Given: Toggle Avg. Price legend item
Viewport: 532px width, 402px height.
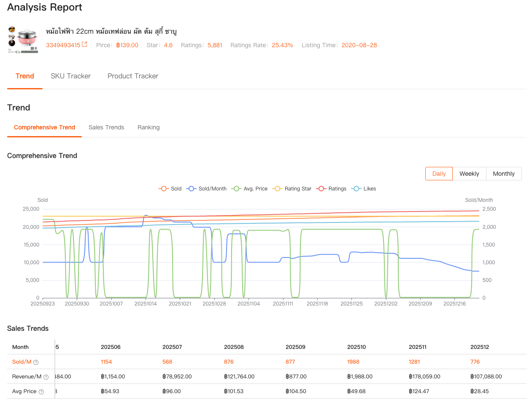Looking at the screenshot, I should (x=249, y=189).
